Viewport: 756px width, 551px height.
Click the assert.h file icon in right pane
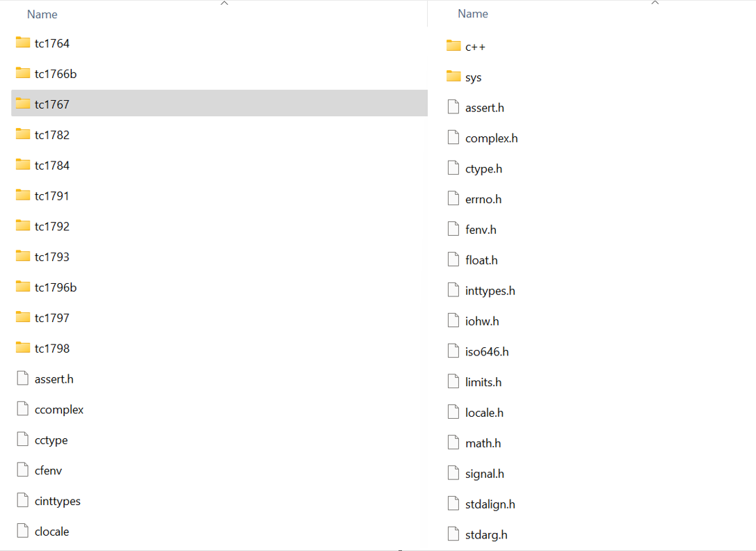click(453, 108)
